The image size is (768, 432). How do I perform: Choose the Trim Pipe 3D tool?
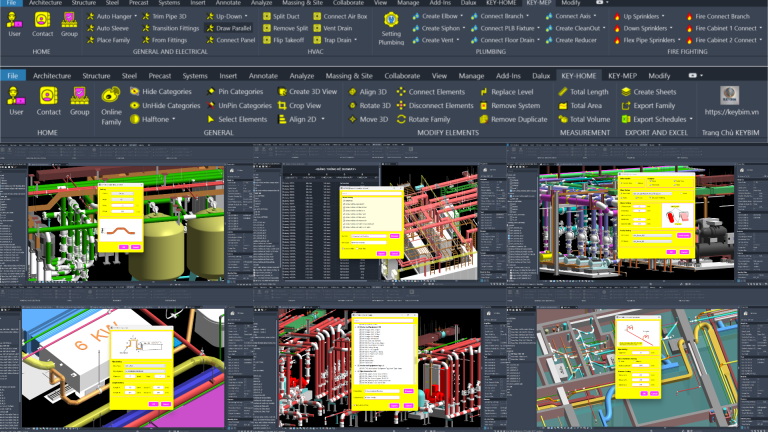point(164,16)
